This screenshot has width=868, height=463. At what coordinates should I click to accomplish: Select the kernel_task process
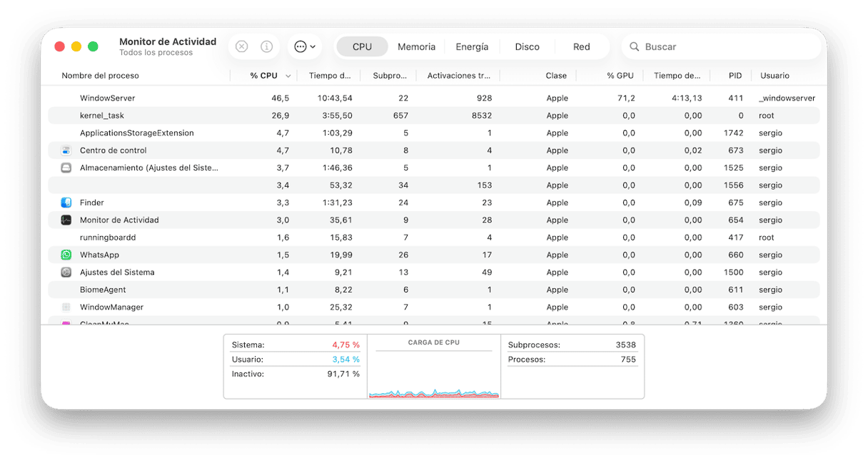coord(102,116)
